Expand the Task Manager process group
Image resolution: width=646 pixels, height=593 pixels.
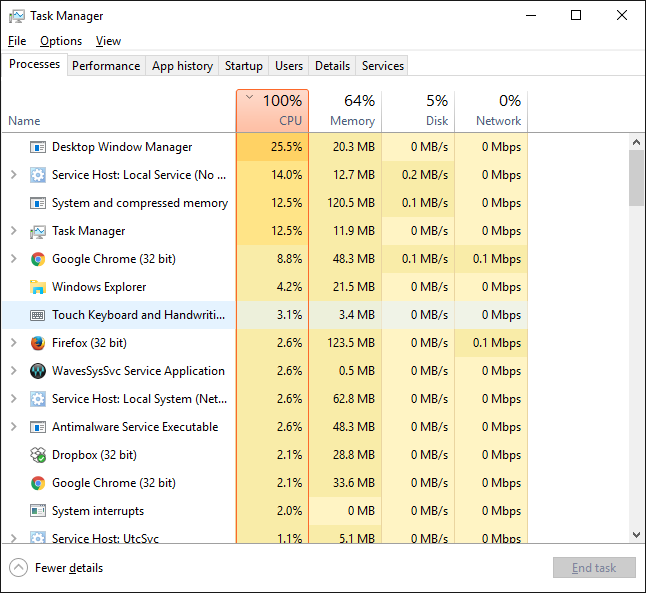(x=14, y=231)
